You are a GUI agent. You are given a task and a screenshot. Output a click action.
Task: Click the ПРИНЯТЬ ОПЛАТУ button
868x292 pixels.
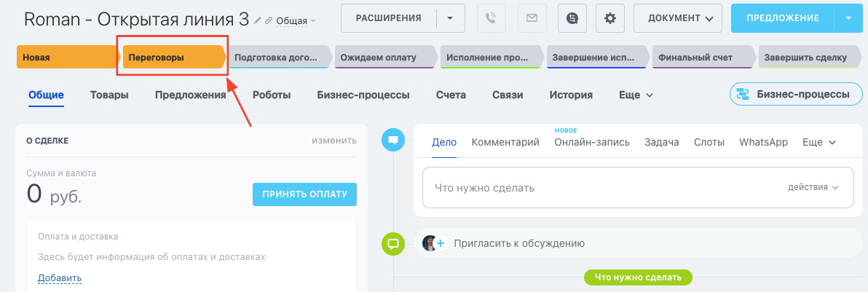(304, 194)
